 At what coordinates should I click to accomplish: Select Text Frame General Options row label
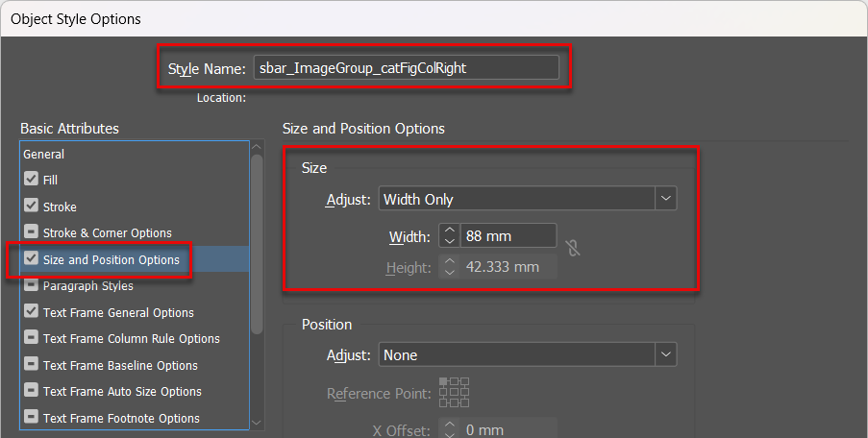pyautogui.click(x=118, y=312)
